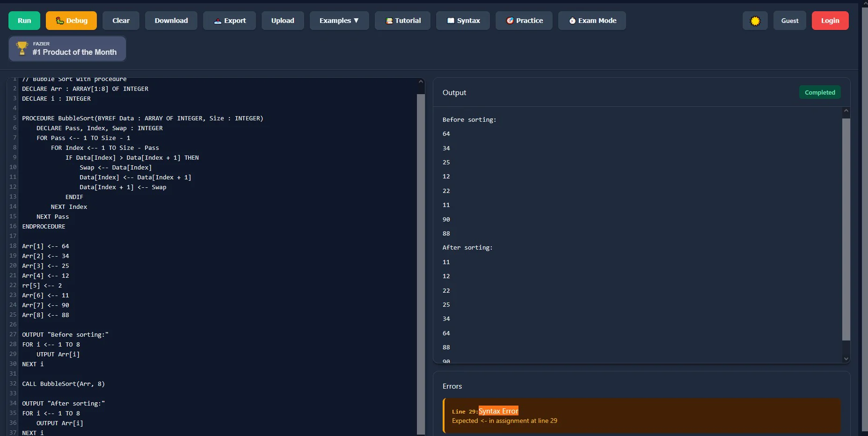Click the Syntax reference icon
The width and height of the screenshot is (868, 436).
pyautogui.click(x=451, y=20)
